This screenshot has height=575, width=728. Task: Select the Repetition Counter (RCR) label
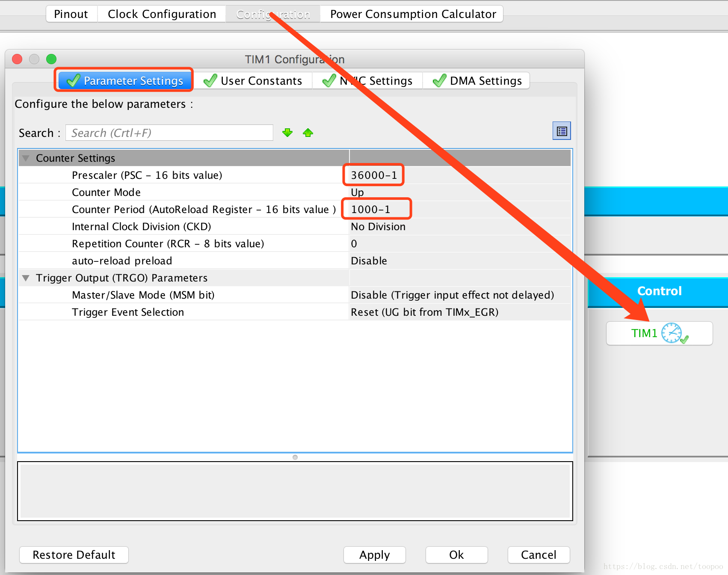tap(168, 243)
